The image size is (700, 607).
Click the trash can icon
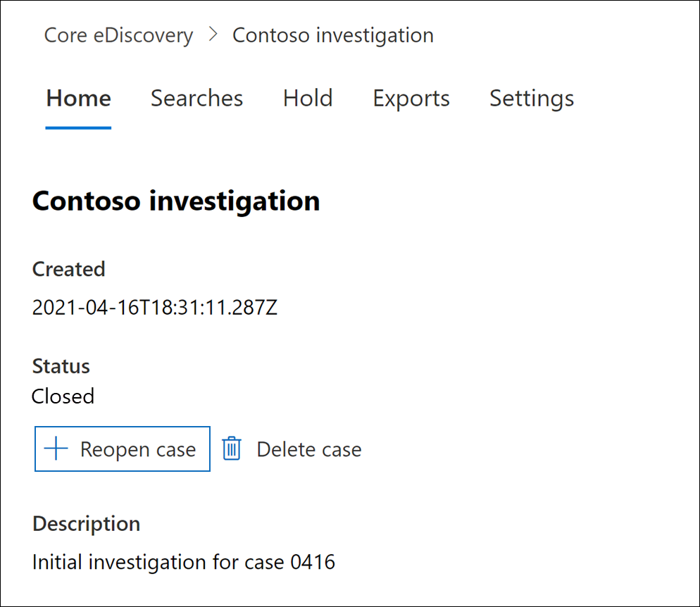pos(232,449)
